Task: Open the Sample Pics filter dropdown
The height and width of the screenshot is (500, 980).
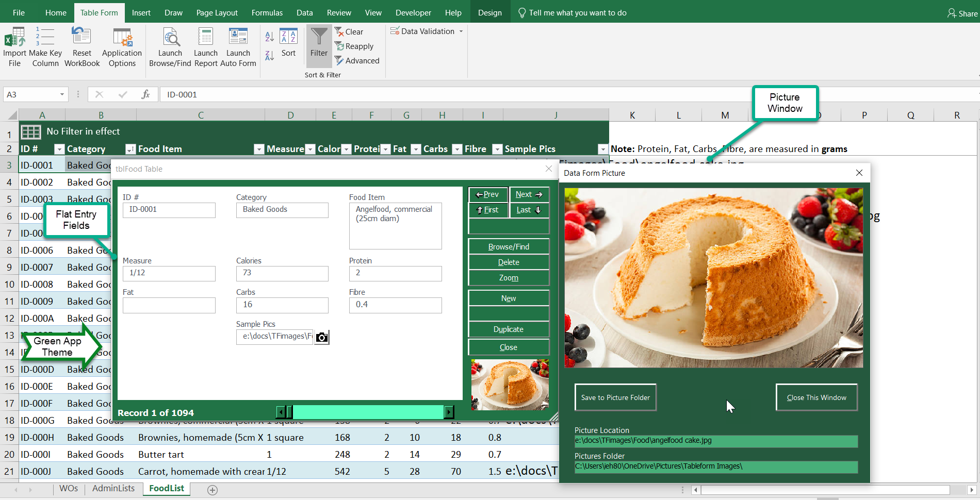Action: click(602, 149)
